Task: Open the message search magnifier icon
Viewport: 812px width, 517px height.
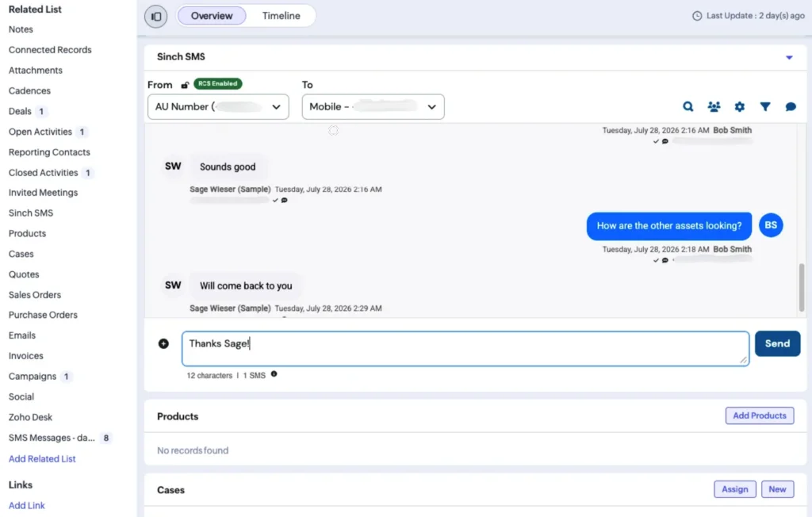Action: [688, 107]
